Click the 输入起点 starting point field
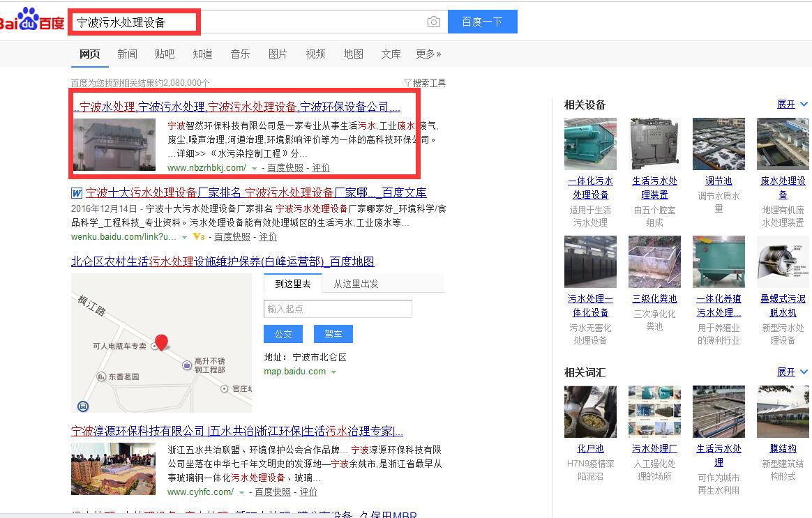The height and width of the screenshot is (518, 812). [338, 309]
